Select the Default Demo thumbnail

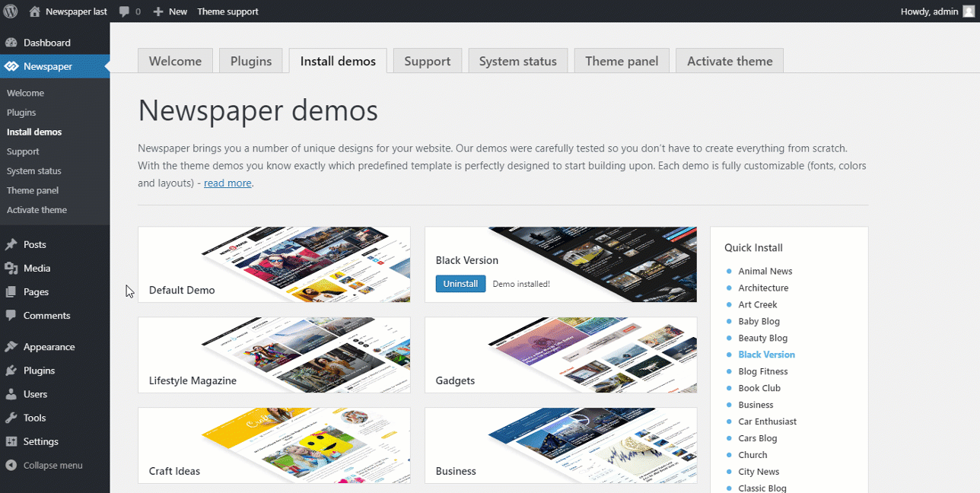click(x=274, y=264)
